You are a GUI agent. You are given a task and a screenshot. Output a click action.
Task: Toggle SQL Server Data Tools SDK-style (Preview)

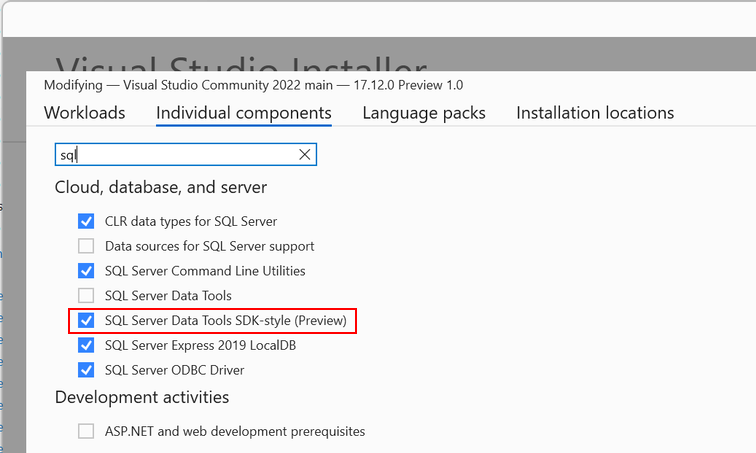[x=86, y=321]
